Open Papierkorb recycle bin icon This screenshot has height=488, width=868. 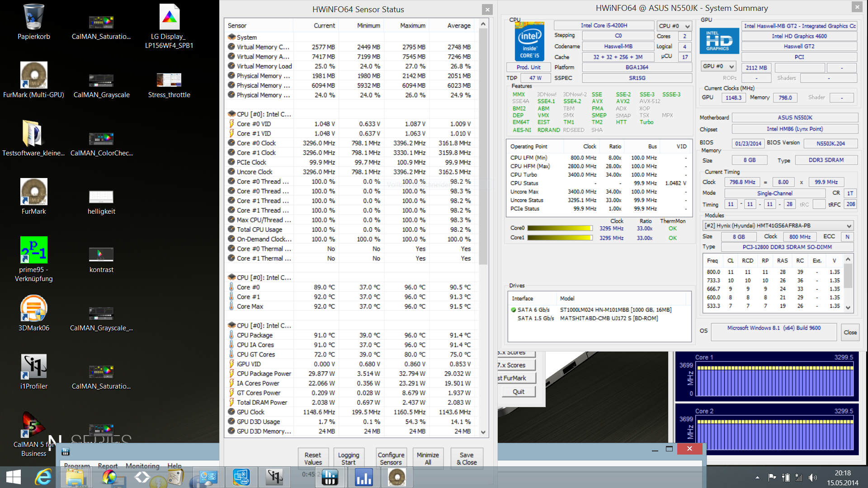click(33, 17)
